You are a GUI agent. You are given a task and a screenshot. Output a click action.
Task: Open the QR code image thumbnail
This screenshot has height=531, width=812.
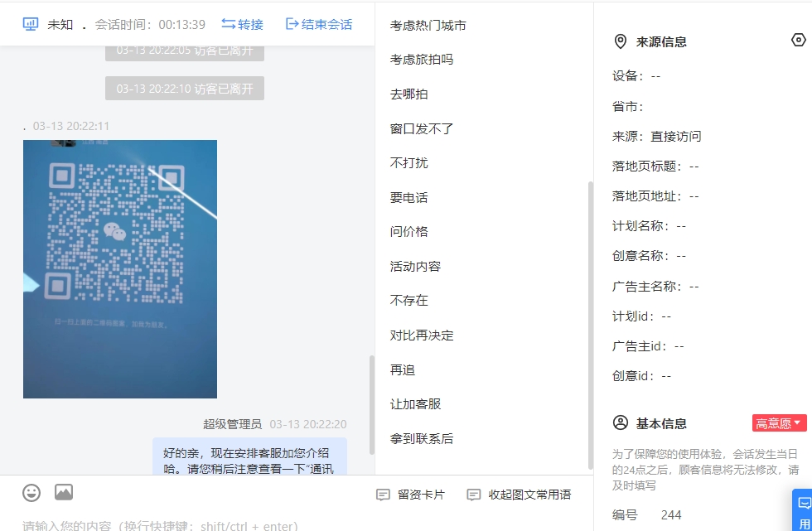(120, 269)
